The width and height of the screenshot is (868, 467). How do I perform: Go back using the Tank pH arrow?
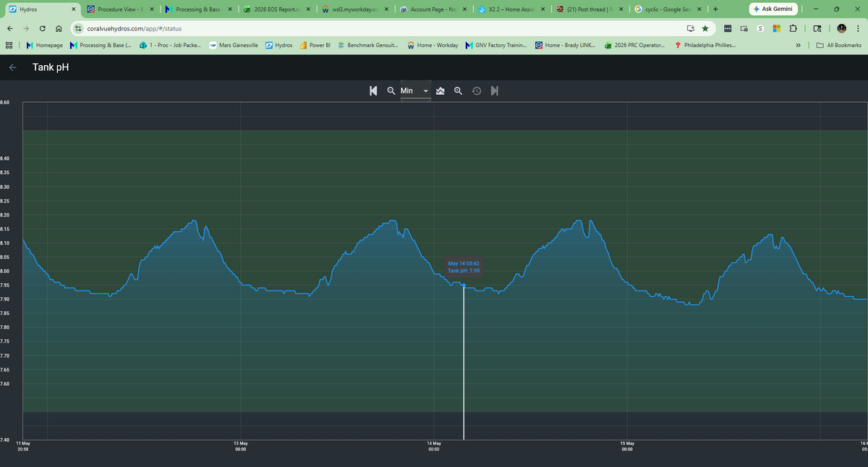click(12, 68)
